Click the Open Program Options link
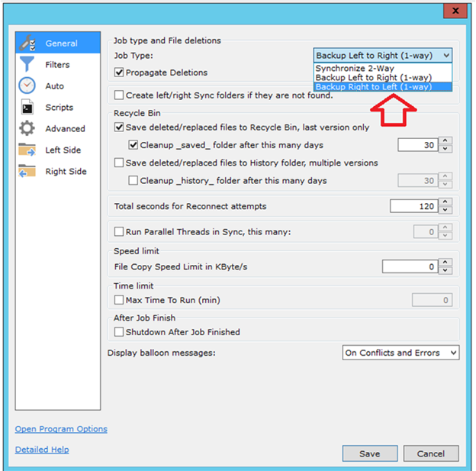This screenshot has width=476, height=471. pyautogui.click(x=61, y=429)
